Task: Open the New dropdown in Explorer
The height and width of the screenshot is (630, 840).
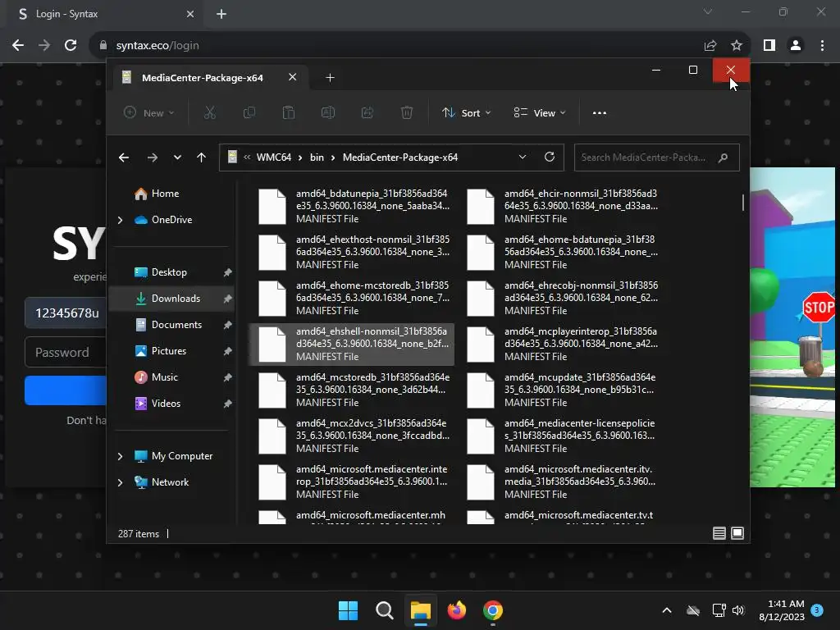Action: coord(149,112)
